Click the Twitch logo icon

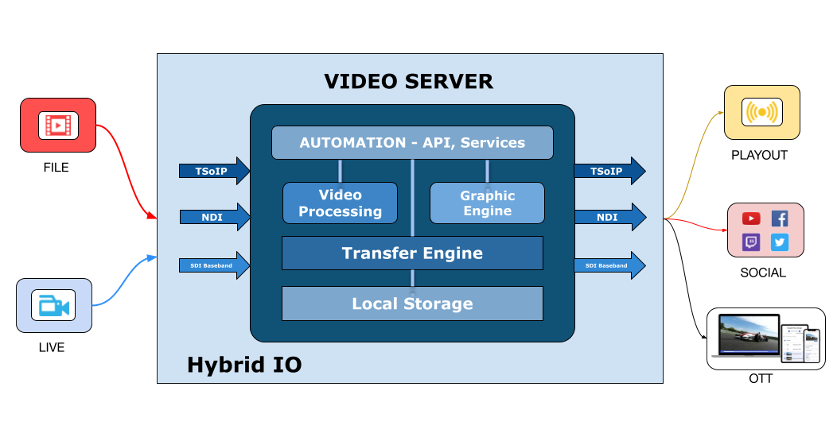coord(751,242)
